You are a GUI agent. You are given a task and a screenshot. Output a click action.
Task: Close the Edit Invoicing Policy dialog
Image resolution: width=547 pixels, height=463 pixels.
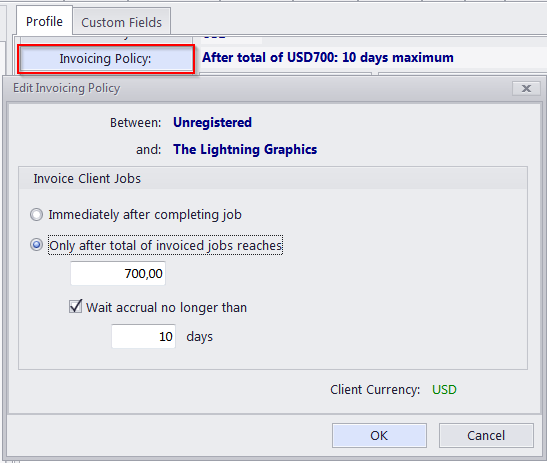526,88
